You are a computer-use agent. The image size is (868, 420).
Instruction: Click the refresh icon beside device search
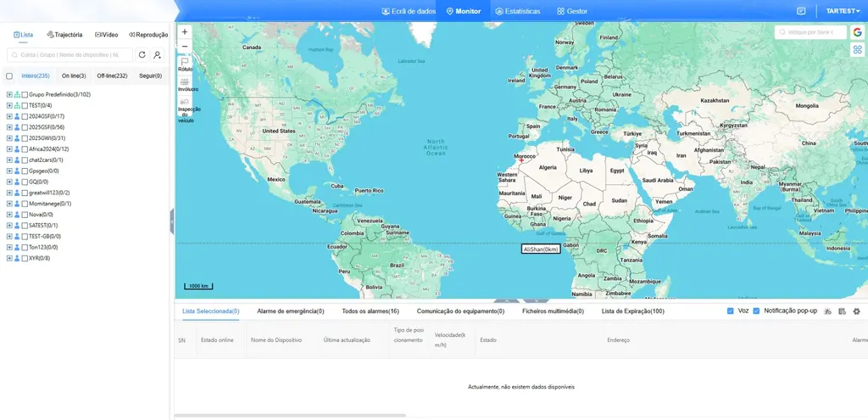click(x=142, y=55)
